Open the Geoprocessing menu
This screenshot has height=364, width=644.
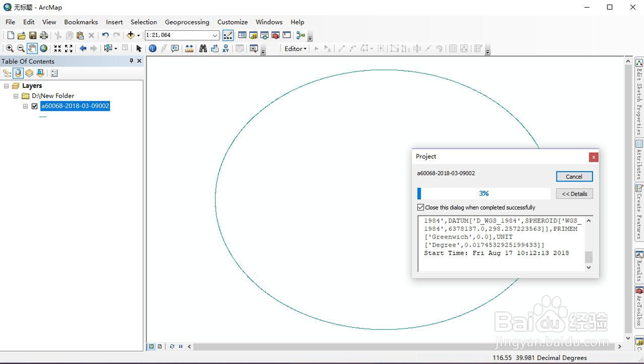187,22
